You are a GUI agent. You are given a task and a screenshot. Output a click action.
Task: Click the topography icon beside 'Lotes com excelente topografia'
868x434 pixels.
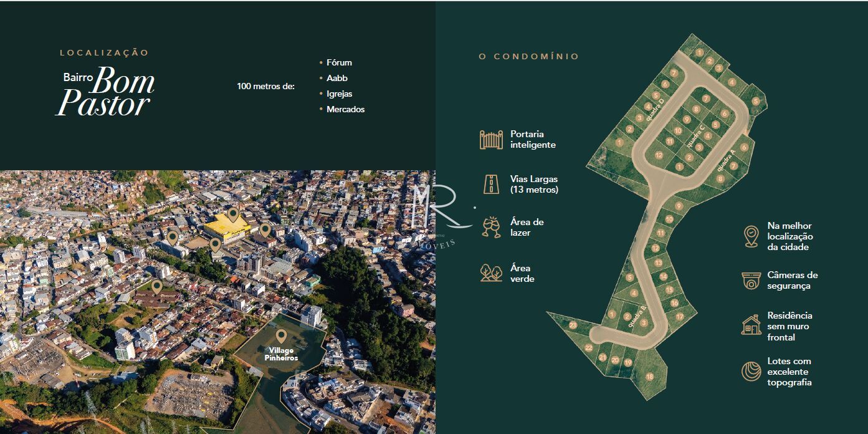coord(751,372)
